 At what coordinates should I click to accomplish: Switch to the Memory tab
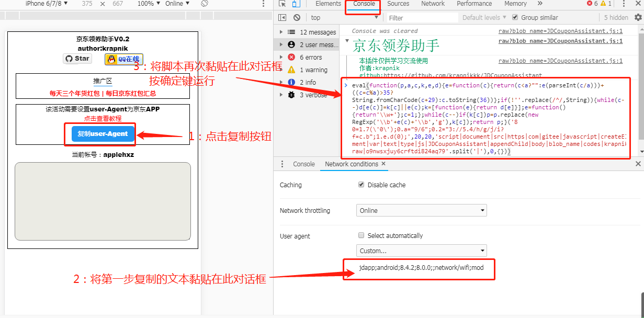click(515, 4)
